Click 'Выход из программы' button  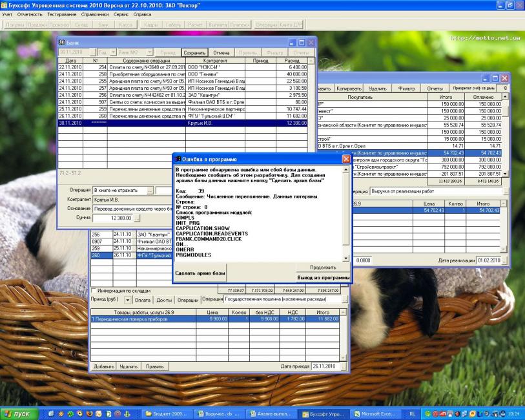[x=324, y=277]
